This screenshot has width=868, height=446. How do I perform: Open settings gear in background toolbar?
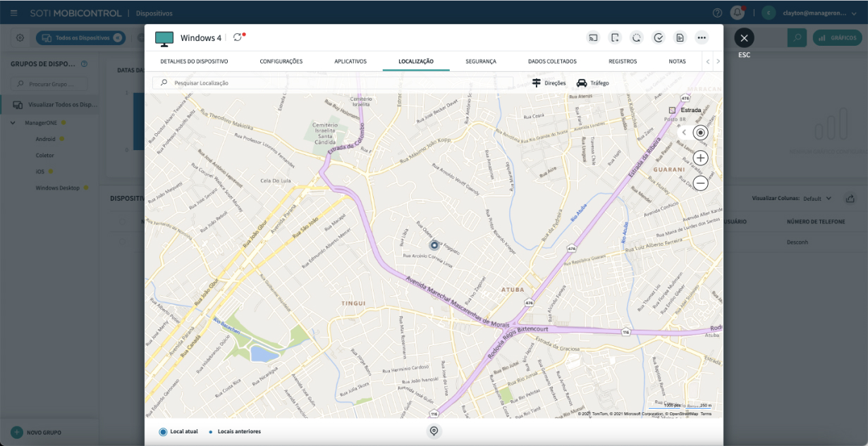coord(20,37)
